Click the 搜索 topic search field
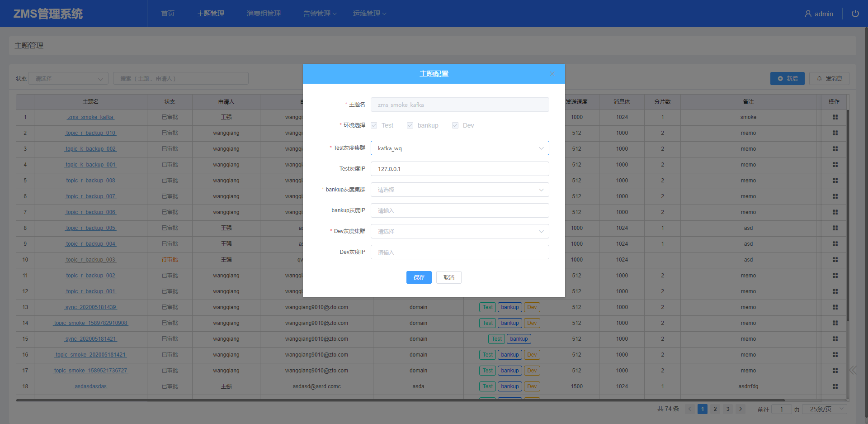 pyautogui.click(x=181, y=78)
